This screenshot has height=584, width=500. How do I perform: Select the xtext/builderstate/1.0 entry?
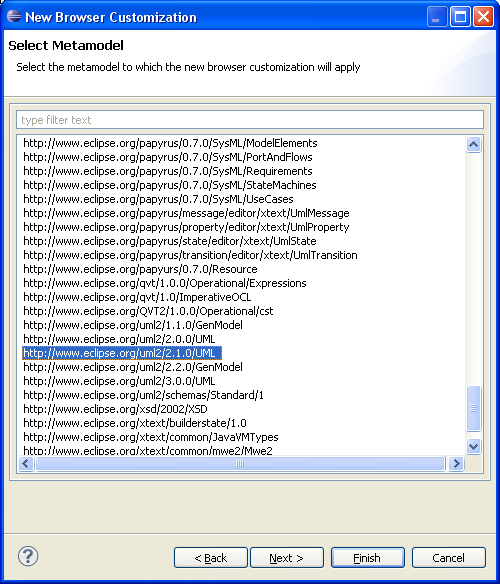pos(135,423)
